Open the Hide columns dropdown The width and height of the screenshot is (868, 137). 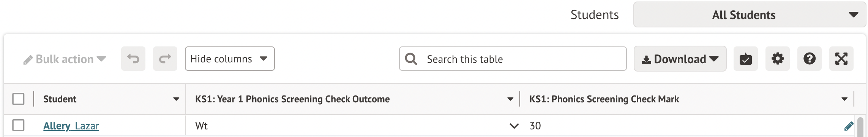click(230, 59)
